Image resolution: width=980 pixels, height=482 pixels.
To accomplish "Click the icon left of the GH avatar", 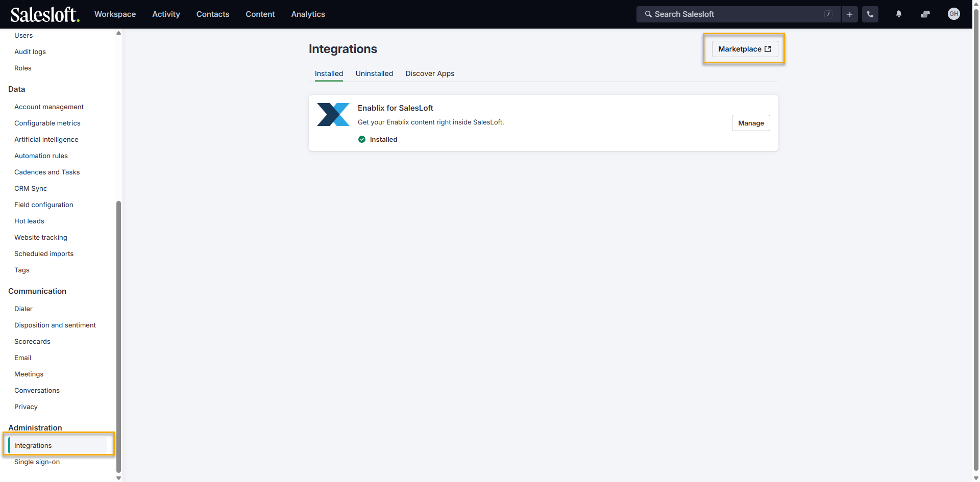I will click(x=925, y=14).
